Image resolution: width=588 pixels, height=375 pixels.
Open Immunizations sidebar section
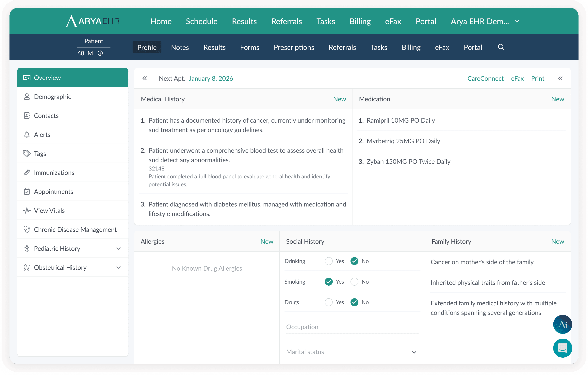point(73,173)
